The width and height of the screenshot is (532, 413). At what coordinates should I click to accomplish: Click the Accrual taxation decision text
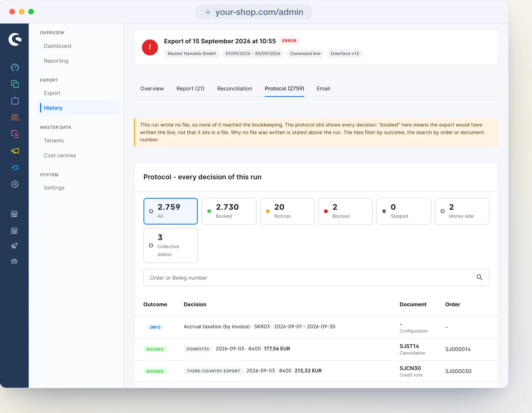click(260, 326)
